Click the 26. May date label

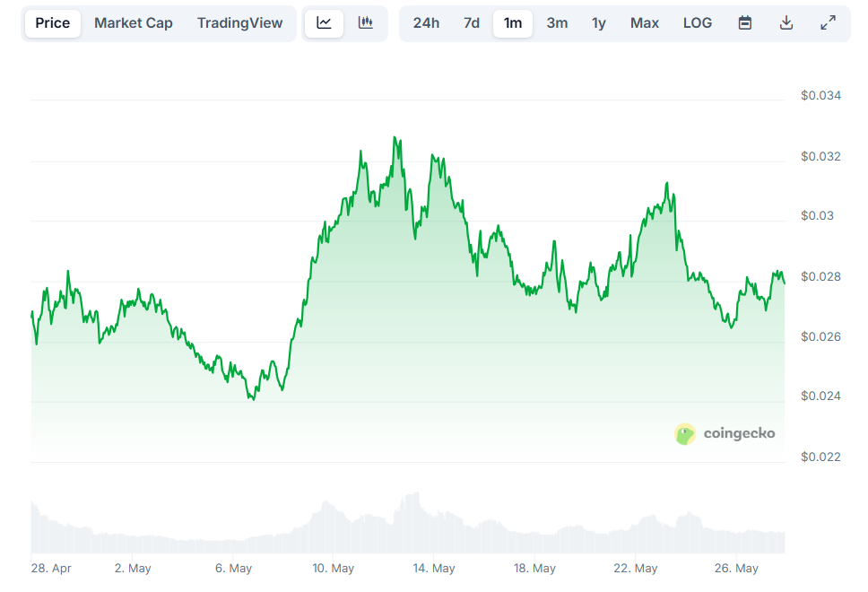point(736,568)
